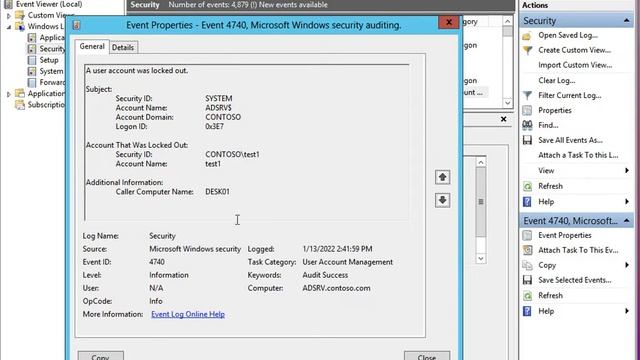
Task: Open the Security section Help submenu arrow
Action: pos(627,202)
